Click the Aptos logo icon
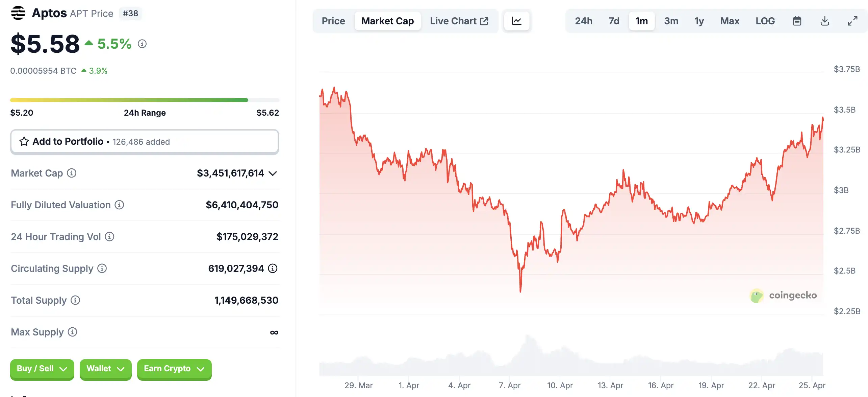 18,13
